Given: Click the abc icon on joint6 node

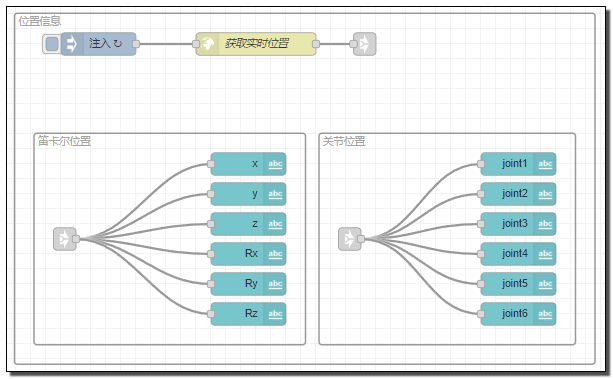Looking at the screenshot, I should click(545, 314).
